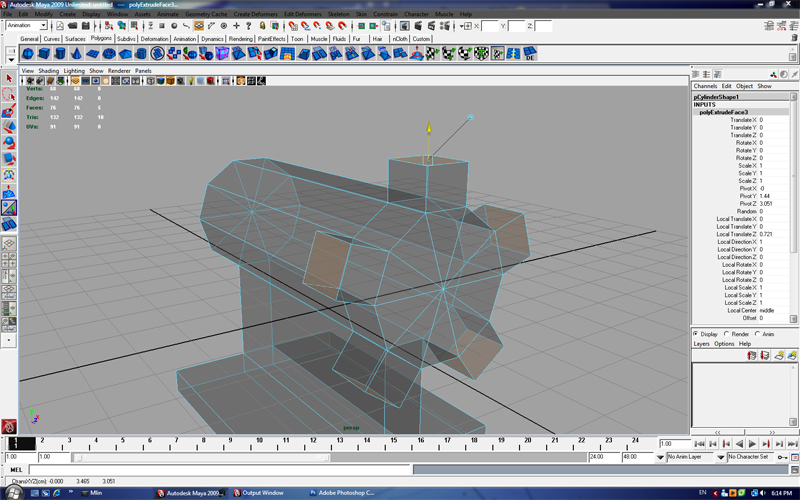The image size is (800, 500).
Task: Select the Render layer radio button
Action: pyautogui.click(x=727, y=334)
